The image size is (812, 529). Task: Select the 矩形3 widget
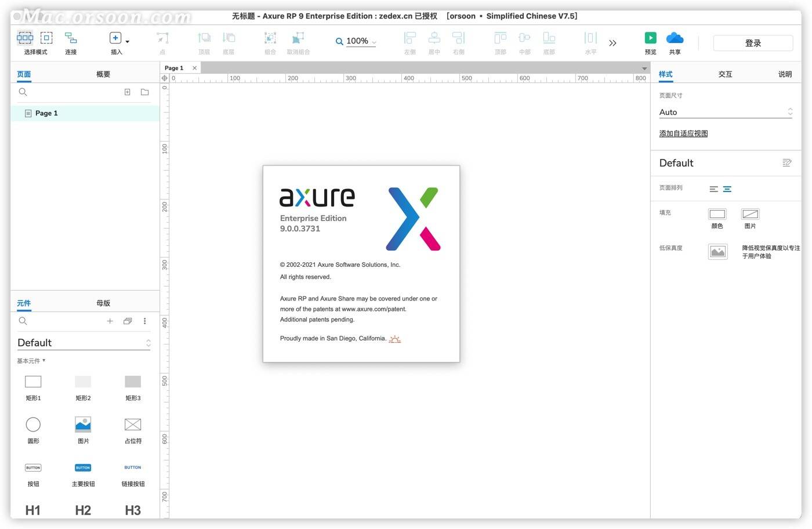[133, 387]
